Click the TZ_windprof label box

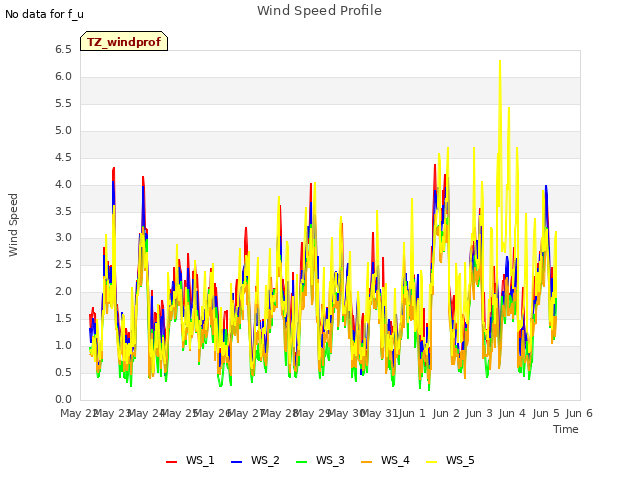point(124,41)
